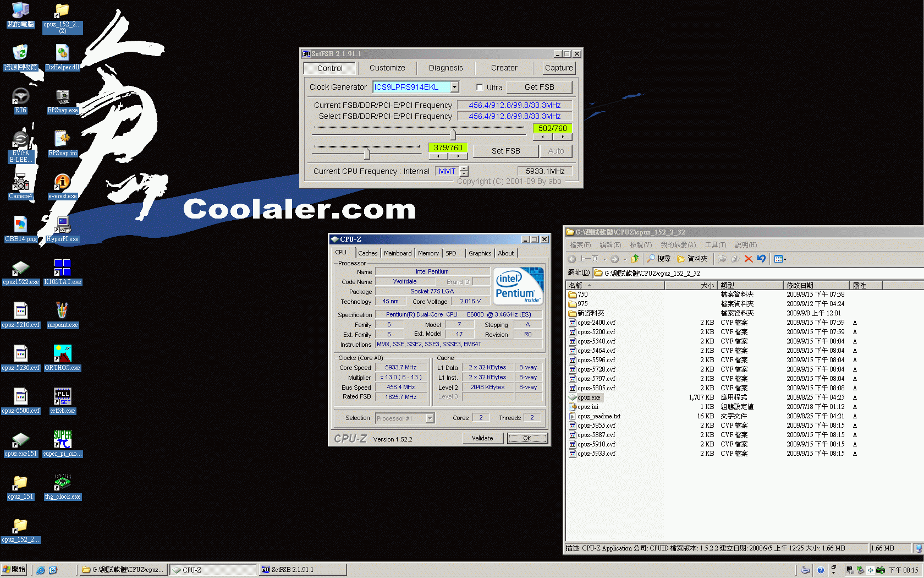
Task: Sort Explorer files by the date-modified column header
Action: [816, 285]
